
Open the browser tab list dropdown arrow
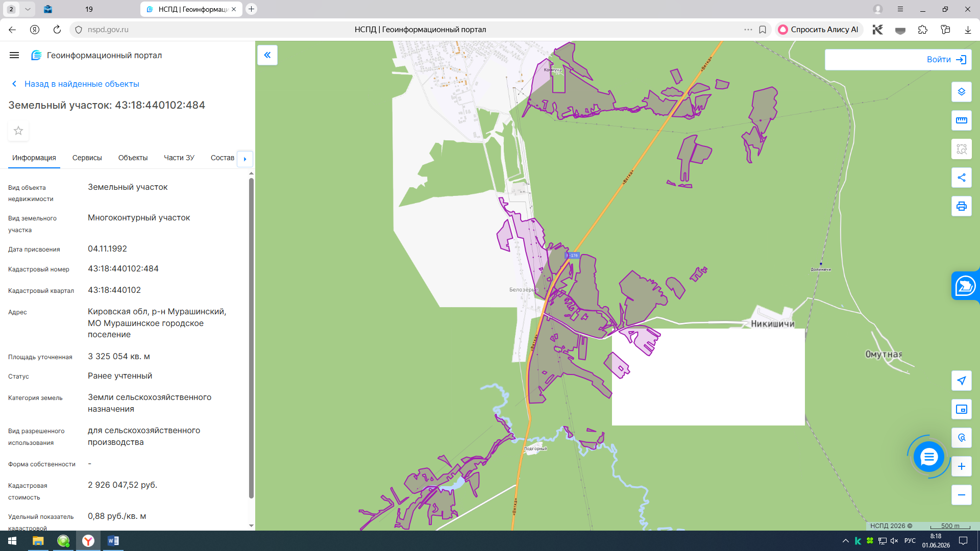(28, 9)
